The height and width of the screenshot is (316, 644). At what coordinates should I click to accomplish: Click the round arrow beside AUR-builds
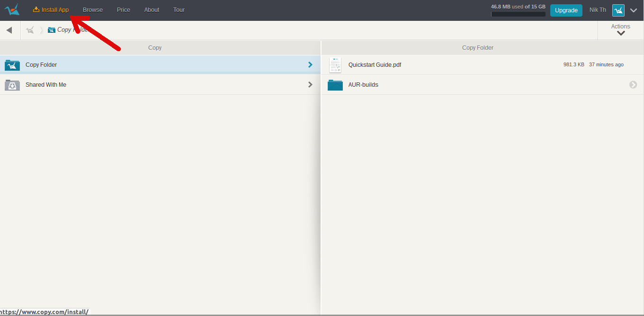click(x=633, y=85)
